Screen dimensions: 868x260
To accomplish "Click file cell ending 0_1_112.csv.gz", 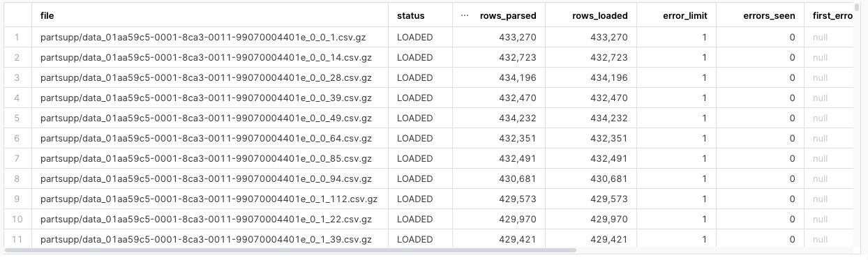I will coord(209,199).
